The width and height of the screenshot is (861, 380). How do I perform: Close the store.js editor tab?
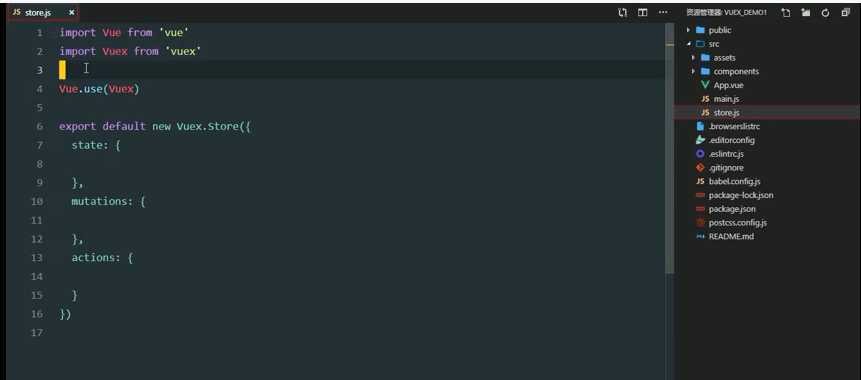pyautogui.click(x=71, y=12)
